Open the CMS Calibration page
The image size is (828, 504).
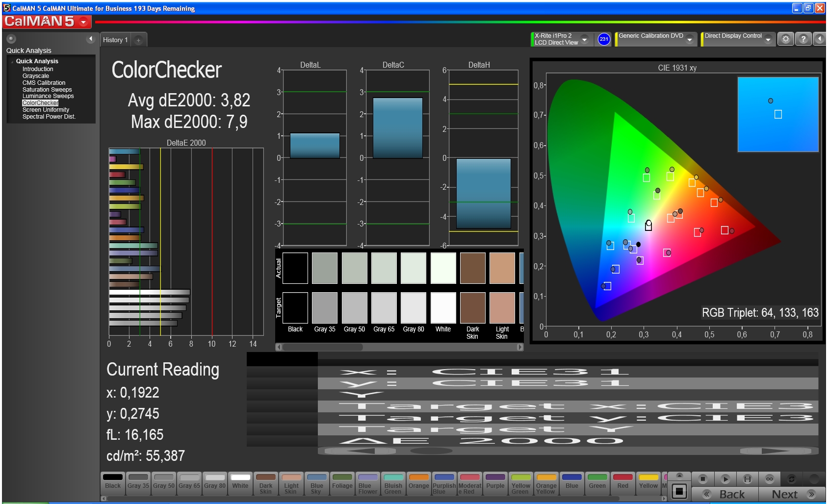click(44, 83)
